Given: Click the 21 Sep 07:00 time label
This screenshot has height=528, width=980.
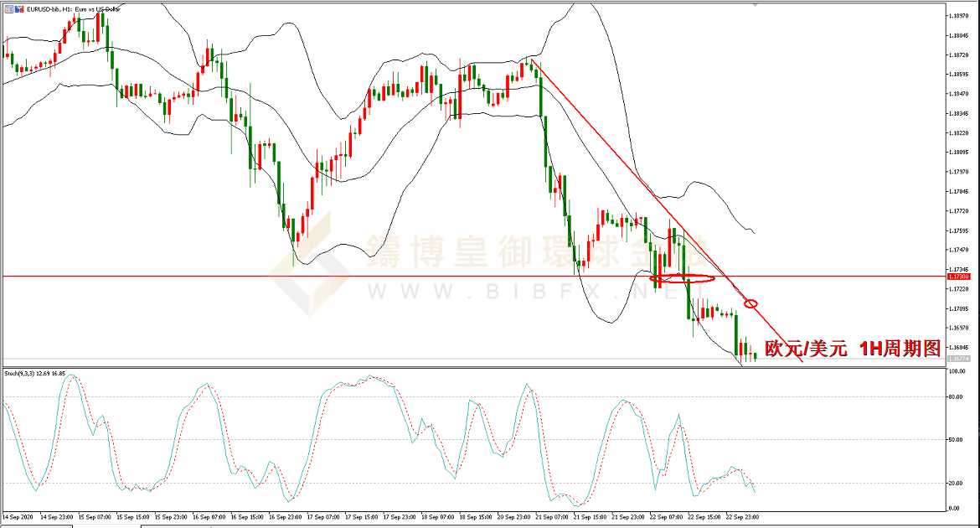Looking at the screenshot, I should pos(554,517).
